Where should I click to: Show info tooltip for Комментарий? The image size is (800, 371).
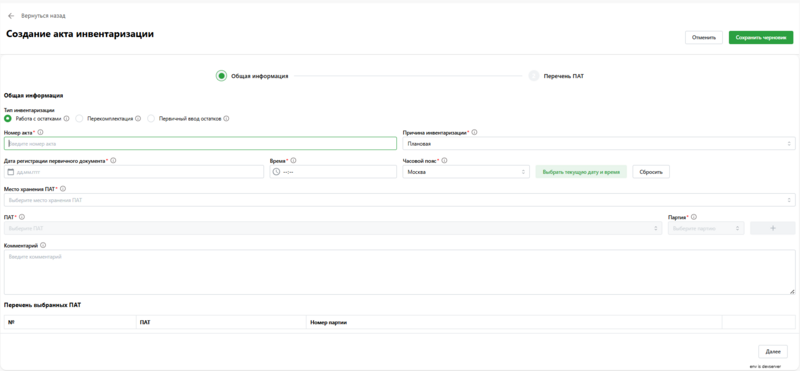pyautogui.click(x=43, y=245)
